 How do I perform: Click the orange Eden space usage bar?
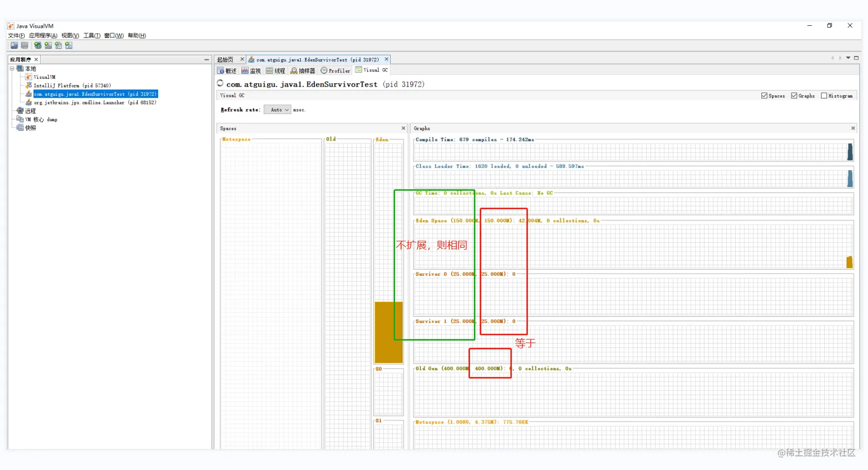tap(389, 332)
